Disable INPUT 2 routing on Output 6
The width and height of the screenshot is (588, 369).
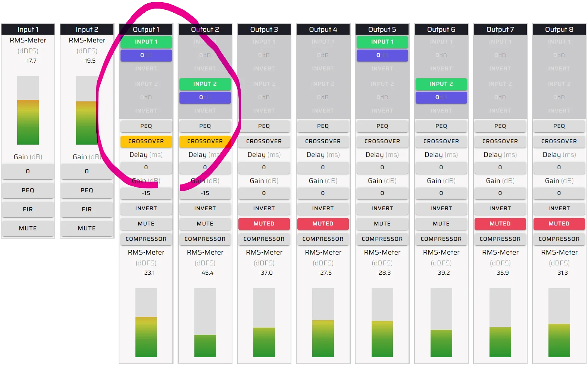[x=441, y=84]
